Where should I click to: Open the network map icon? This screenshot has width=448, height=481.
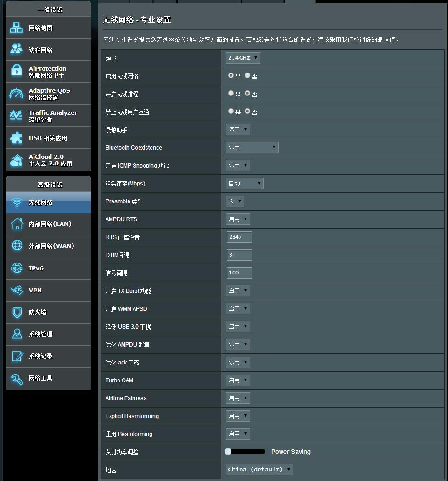pyautogui.click(x=16, y=28)
